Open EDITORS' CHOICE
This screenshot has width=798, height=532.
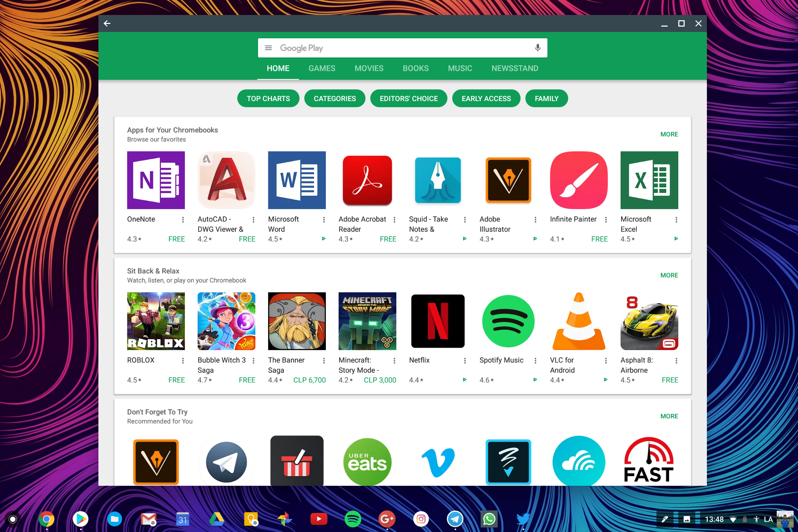pos(409,98)
